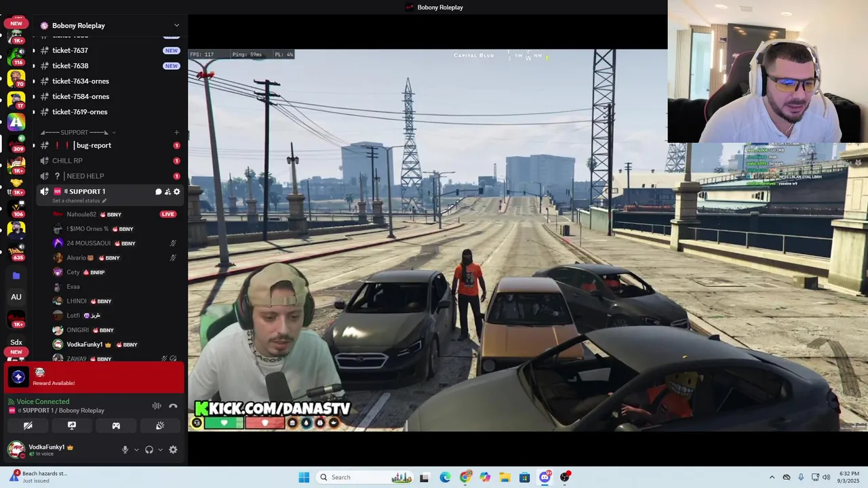Open Discord from the taskbar

coord(545,477)
